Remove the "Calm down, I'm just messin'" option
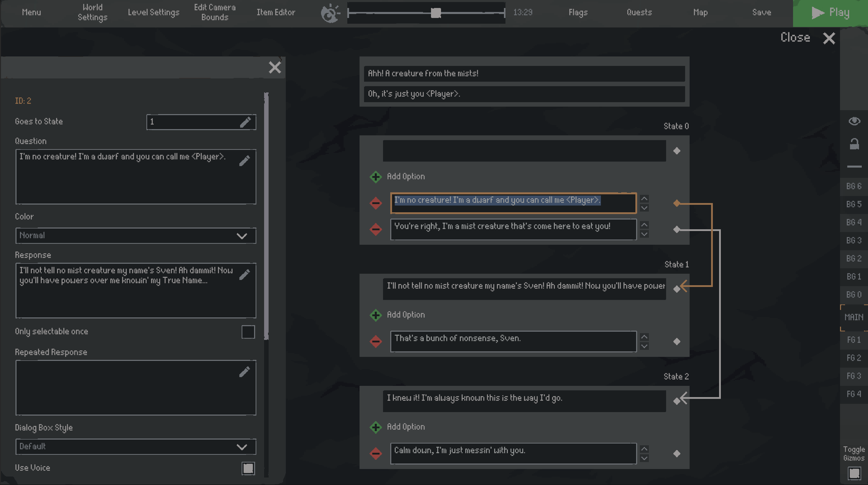 coord(375,453)
